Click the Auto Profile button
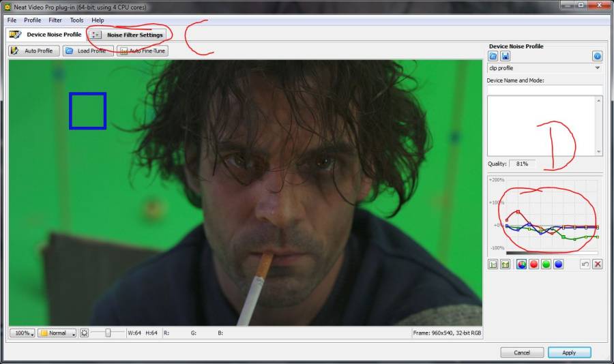Image resolution: width=614 pixels, height=364 pixels. point(33,50)
